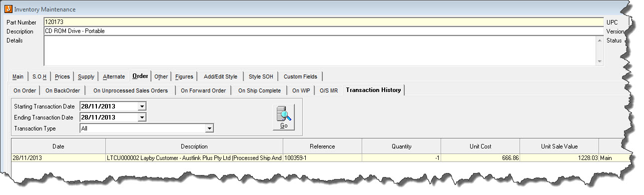The height and width of the screenshot is (195, 644).
Task: Sort by the Unit Cost column header
Action: [x=481, y=146]
